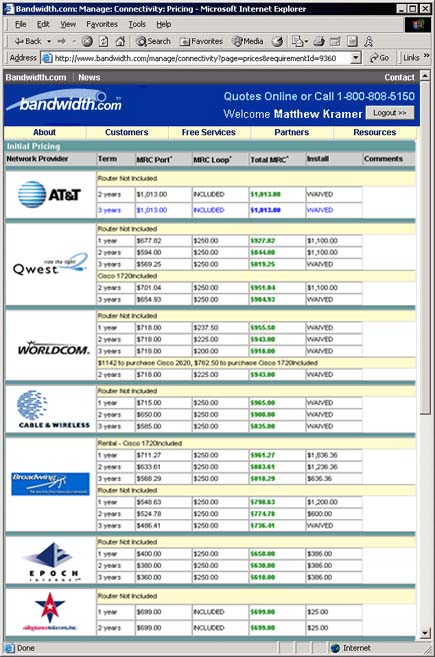435x657 pixels.
Task: Click the Contact link
Action: pos(399,77)
